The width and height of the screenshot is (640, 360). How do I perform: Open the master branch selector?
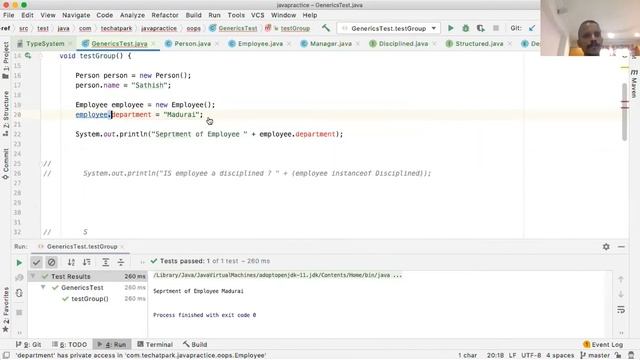[595, 356]
